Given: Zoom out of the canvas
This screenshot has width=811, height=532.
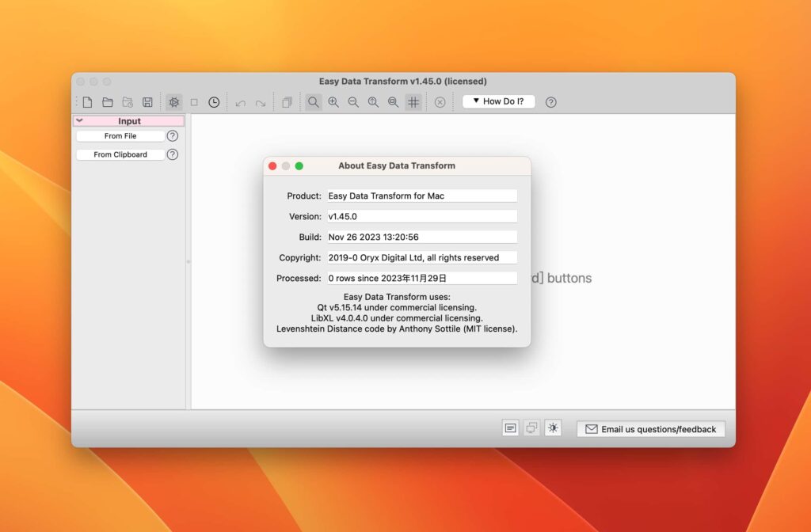Looking at the screenshot, I should pyautogui.click(x=353, y=102).
